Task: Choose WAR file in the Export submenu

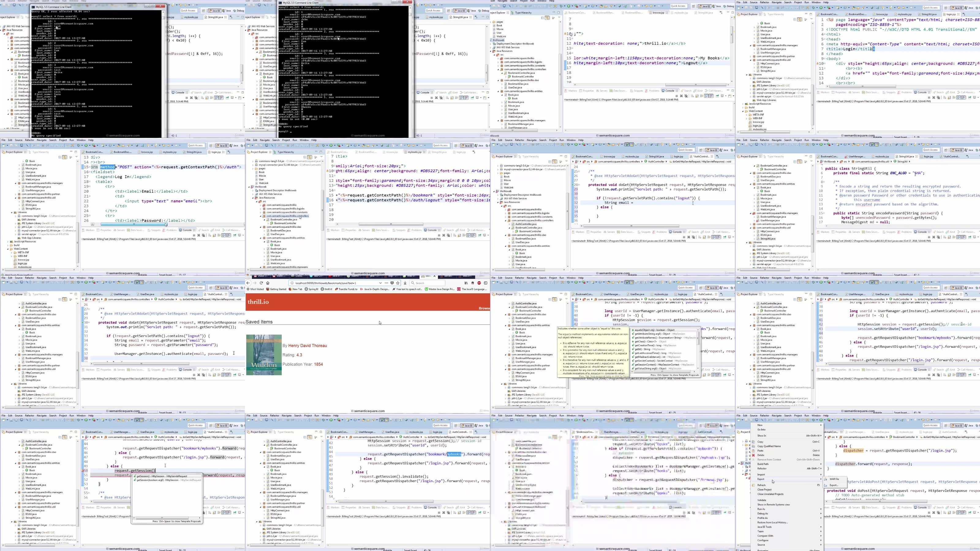Action: click(x=834, y=479)
